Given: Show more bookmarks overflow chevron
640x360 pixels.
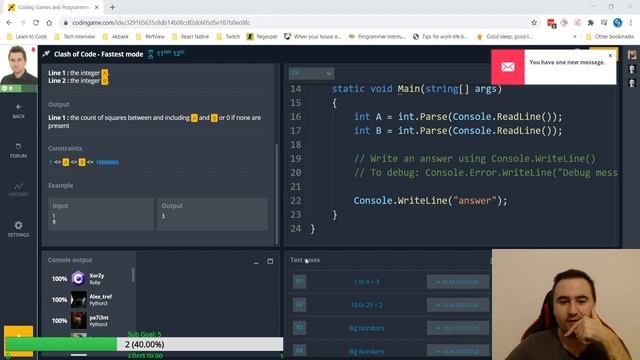Looking at the screenshot, I should (x=575, y=37).
